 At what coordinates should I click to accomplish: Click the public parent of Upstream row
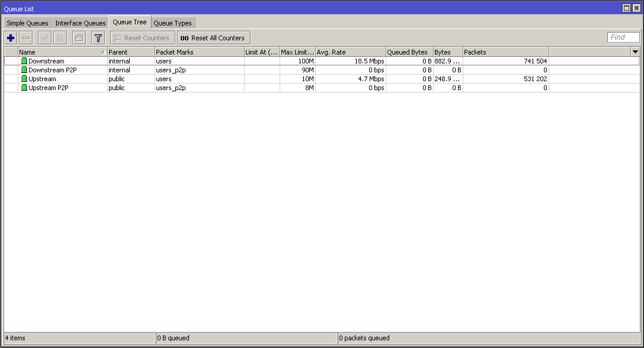117,79
